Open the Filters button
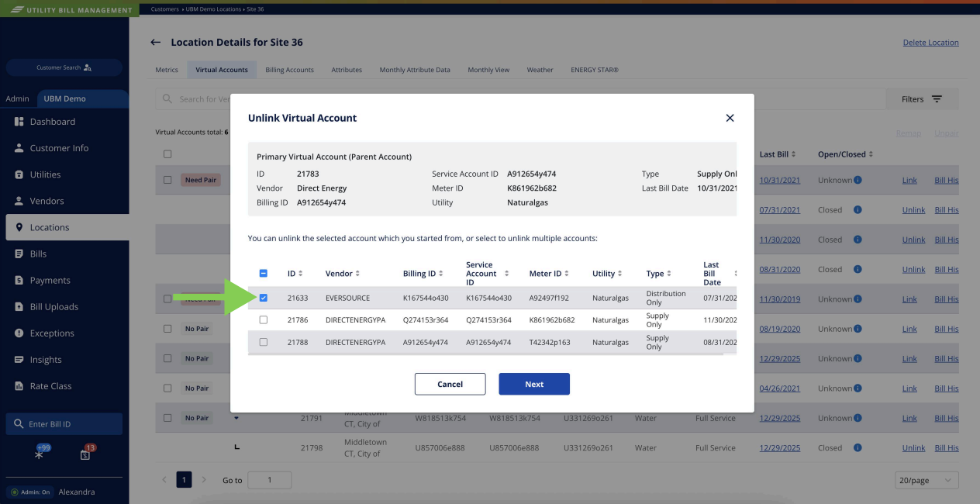980x504 pixels. point(922,99)
